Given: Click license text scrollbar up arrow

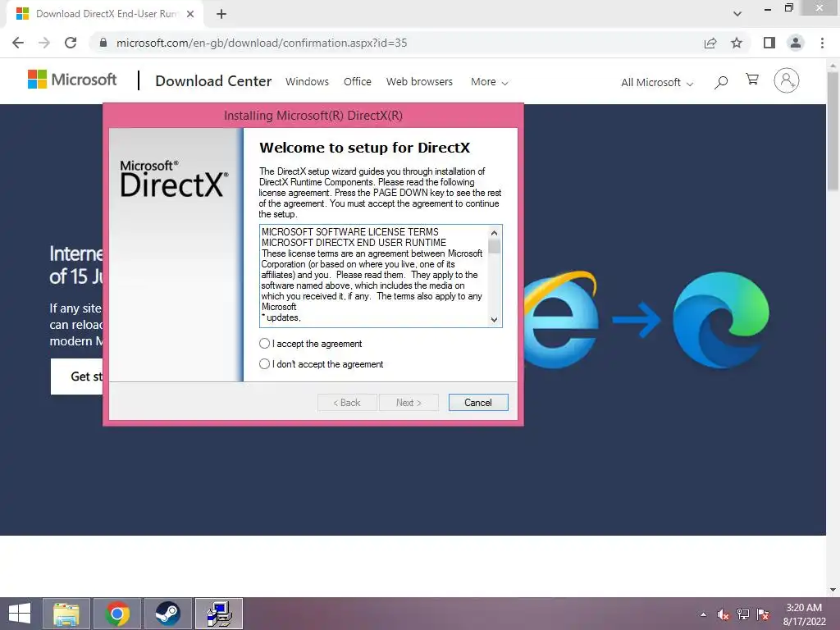Looking at the screenshot, I should click(x=494, y=233).
